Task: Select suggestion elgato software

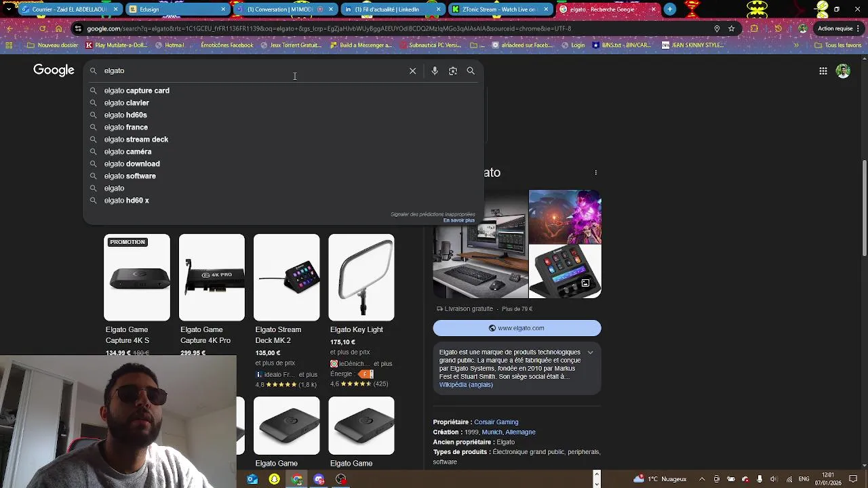Action: click(x=283, y=176)
